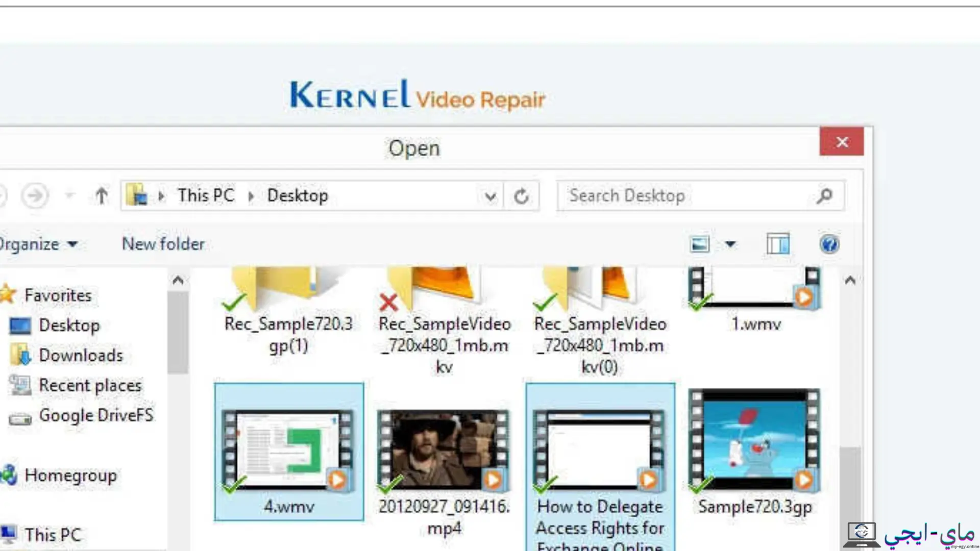The image size is (980, 551).
Task: Click the search magnifier icon
Action: click(x=824, y=196)
